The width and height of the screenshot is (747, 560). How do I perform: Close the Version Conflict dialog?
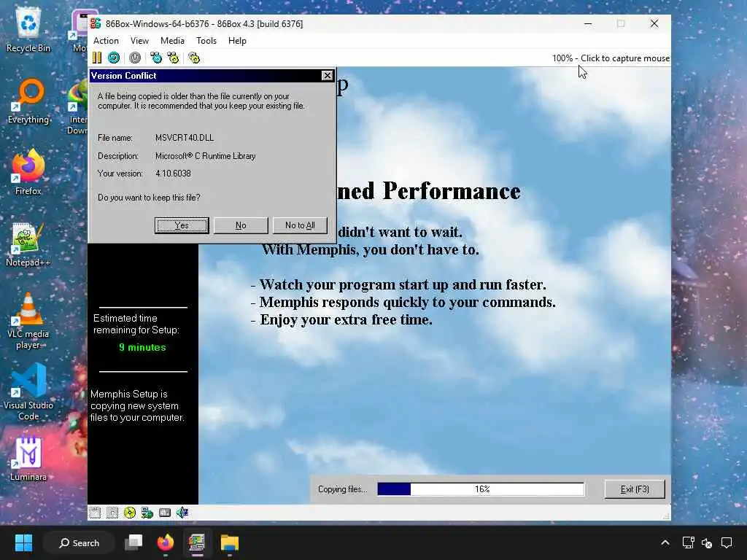[x=328, y=76]
